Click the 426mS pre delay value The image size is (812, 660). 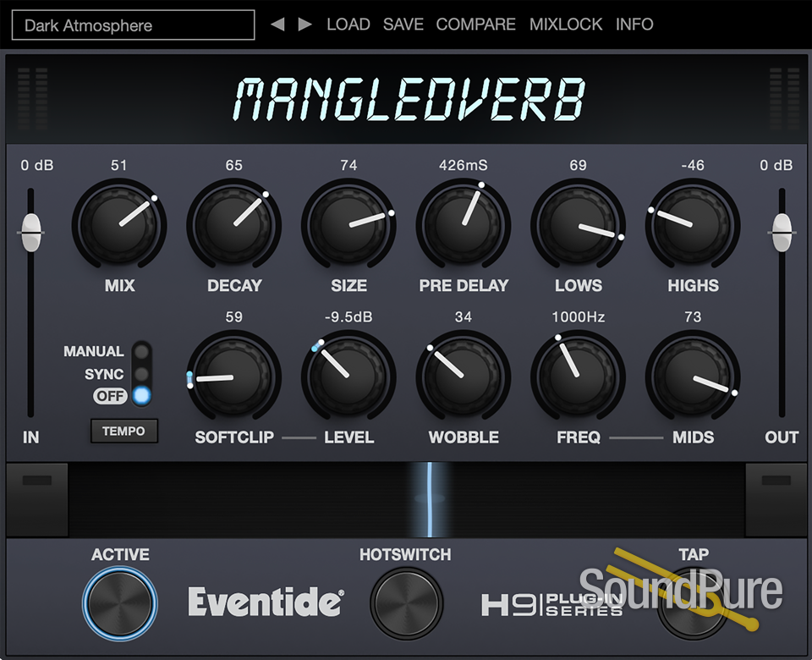coord(464,165)
